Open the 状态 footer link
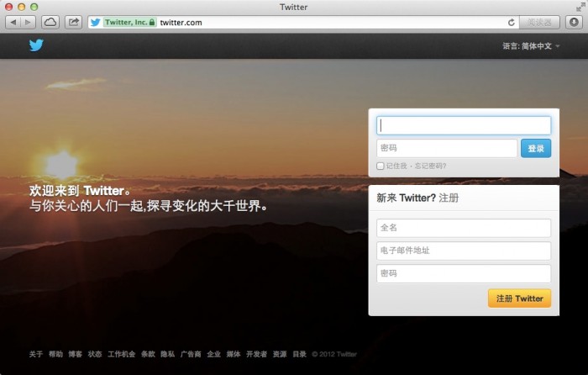The height and width of the screenshot is (375, 588). (95, 354)
